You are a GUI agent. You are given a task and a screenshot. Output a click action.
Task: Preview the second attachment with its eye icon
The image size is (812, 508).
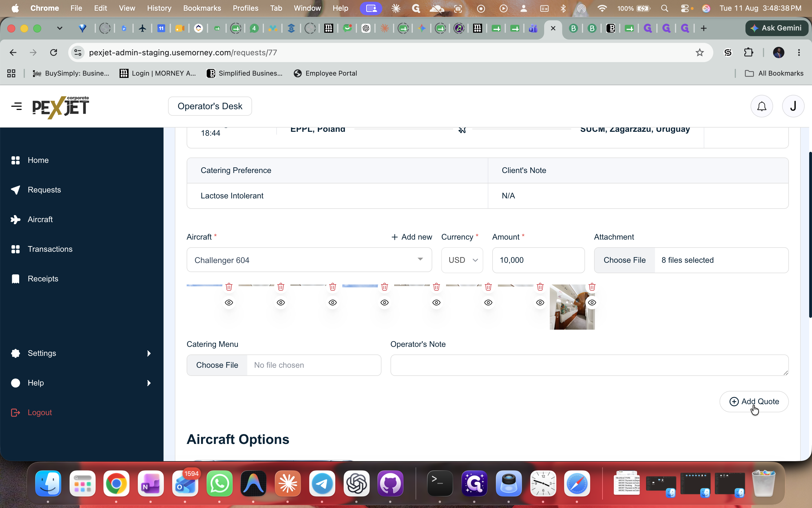point(281,303)
